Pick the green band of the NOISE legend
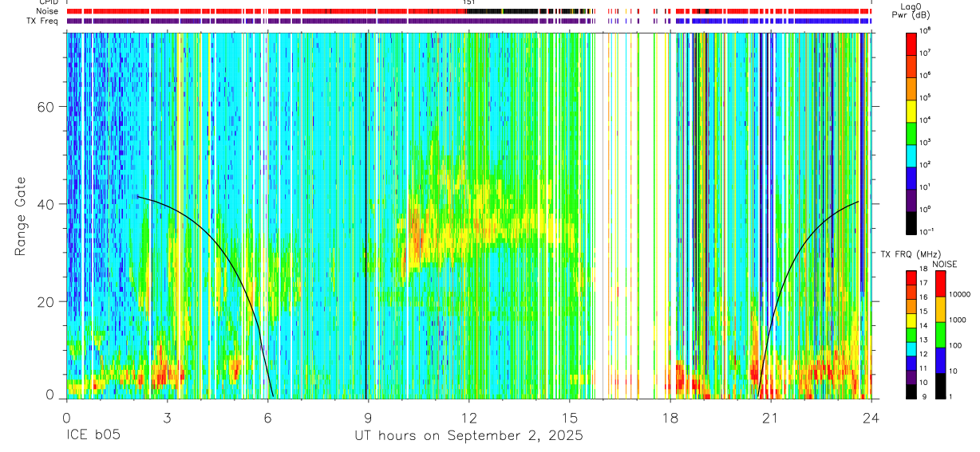The image size is (980, 452). click(939, 335)
